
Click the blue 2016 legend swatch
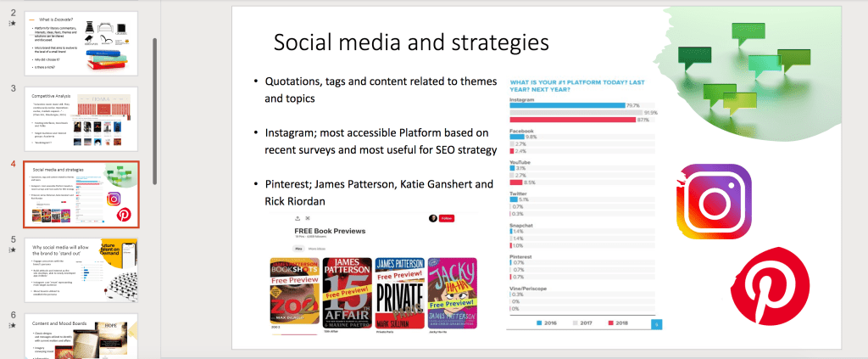[x=540, y=323]
